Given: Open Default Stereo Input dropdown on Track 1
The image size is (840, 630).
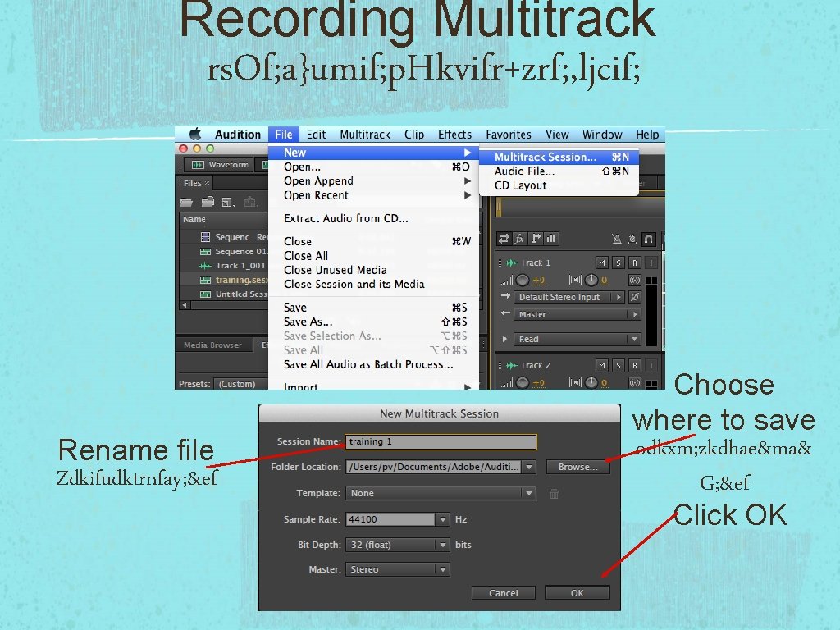Looking at the screenshot, I should [x=569, y=297].
